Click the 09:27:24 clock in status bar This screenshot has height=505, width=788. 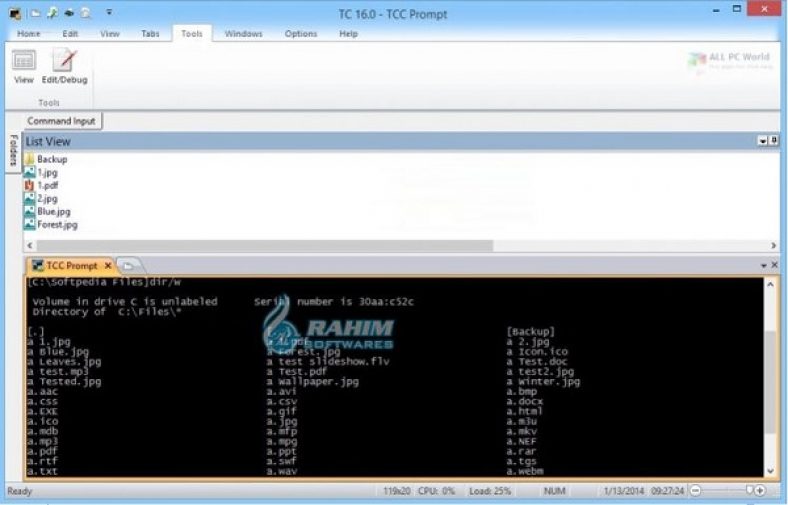coord(667,491)
